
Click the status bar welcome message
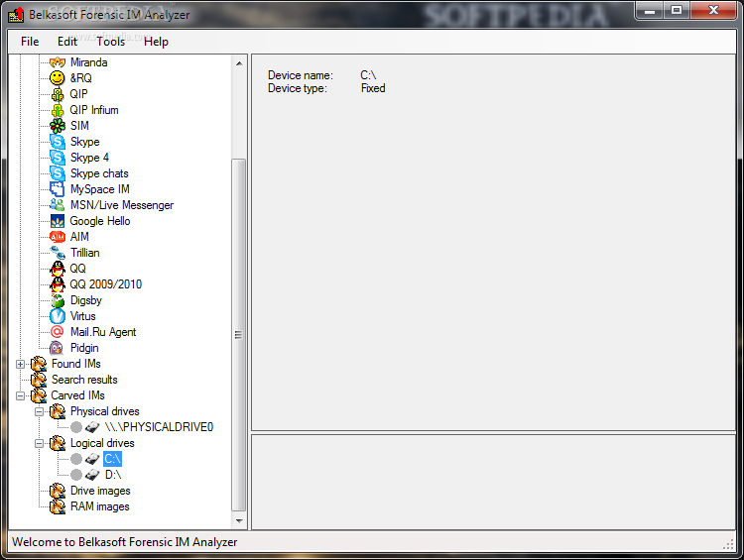click(124, 542)
